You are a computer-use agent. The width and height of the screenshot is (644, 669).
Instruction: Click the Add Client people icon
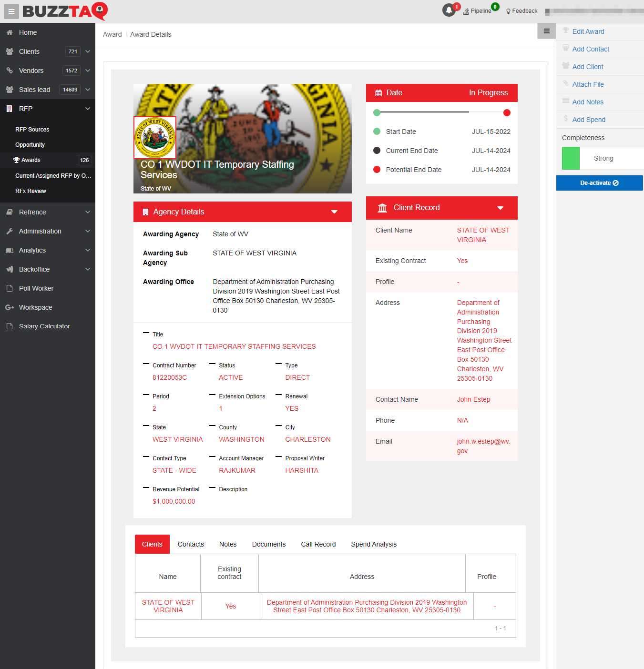tap(566, 66)
